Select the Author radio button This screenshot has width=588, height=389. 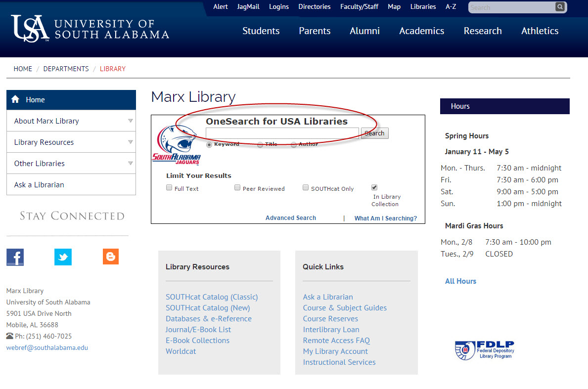294,145
